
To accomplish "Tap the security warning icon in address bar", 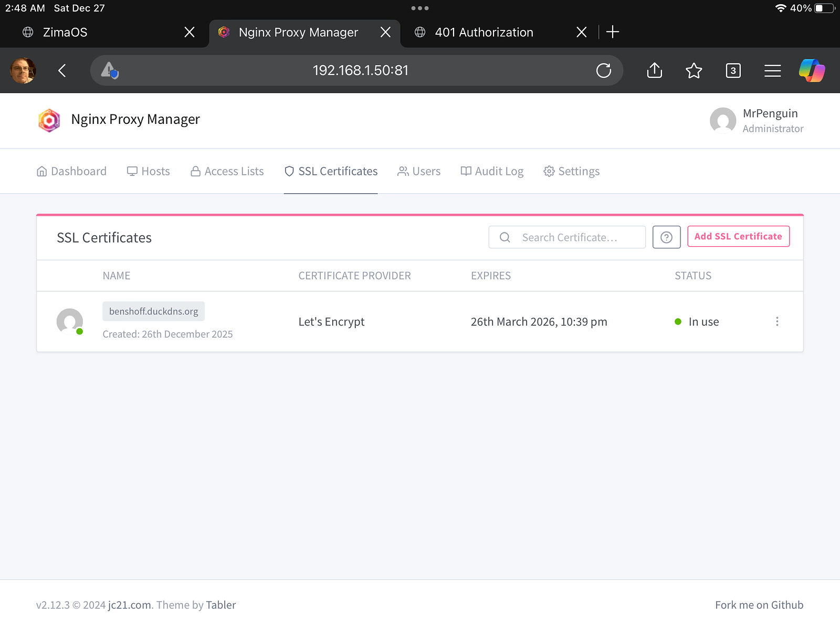I will (110, 70).
